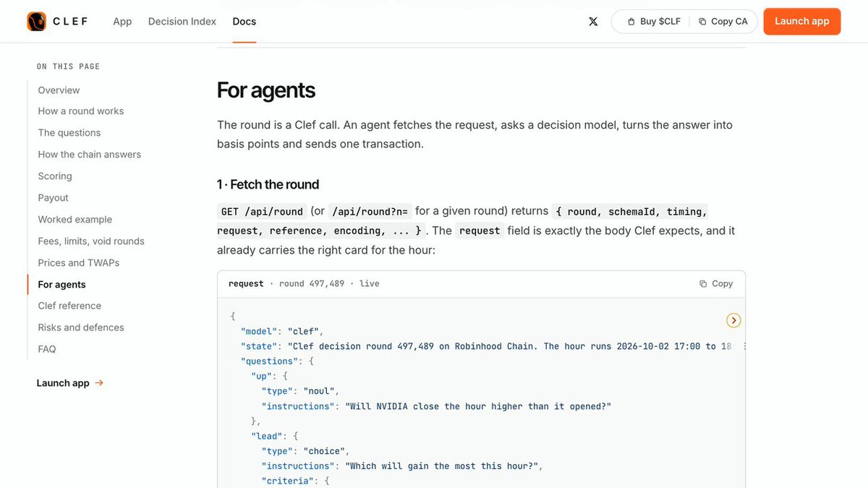The width and height of the screenshot is (868, 488).
Task: Go to Risks and defences
Action: [x=81, y=328]
